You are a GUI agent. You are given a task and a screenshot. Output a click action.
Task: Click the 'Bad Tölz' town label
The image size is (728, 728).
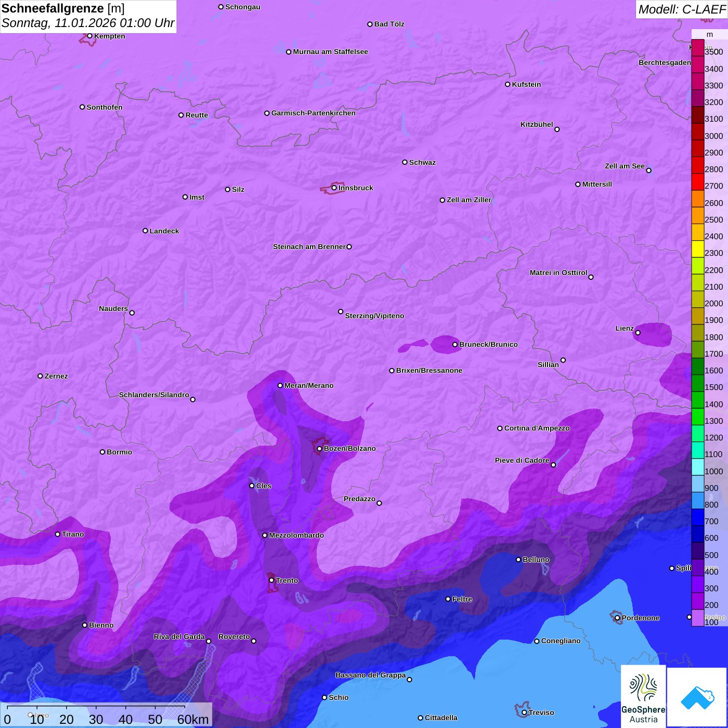coord(389,24)
